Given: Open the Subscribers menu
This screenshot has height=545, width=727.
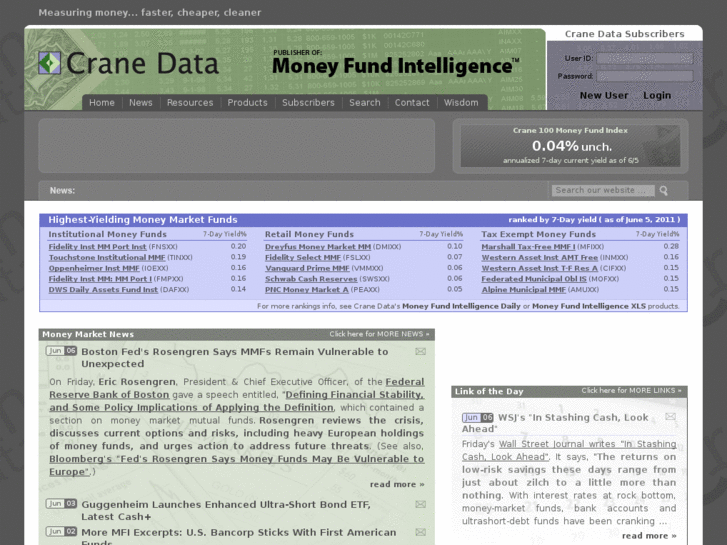Looking at the screenshot, I should (308, 103).
